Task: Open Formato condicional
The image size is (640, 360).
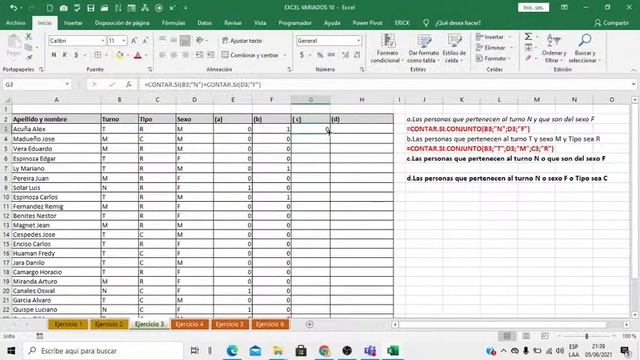Action: tap(387, 49)
